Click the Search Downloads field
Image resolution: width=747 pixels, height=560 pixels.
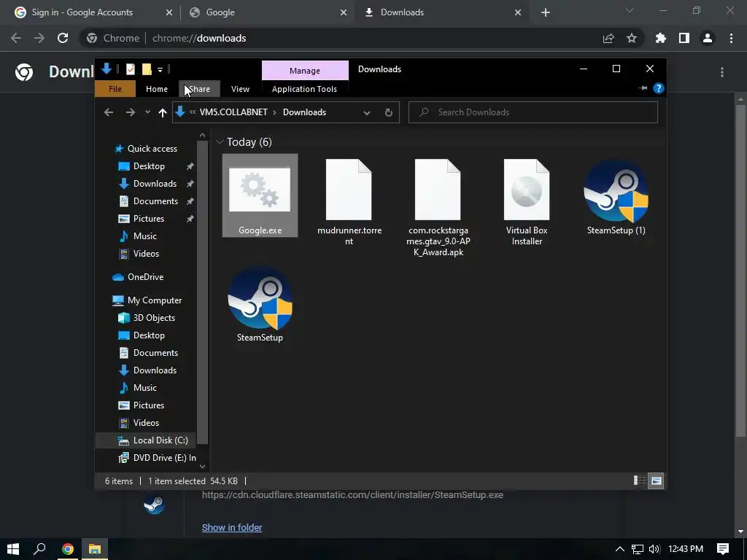click(533, 112)
